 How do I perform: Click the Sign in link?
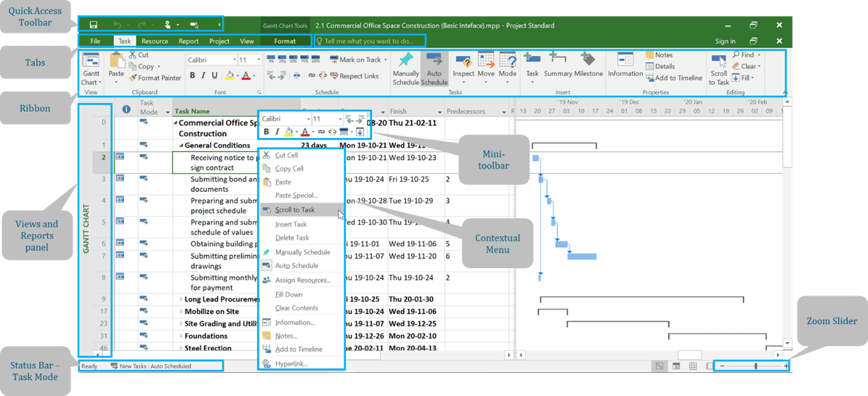click(x=725, y=41)
